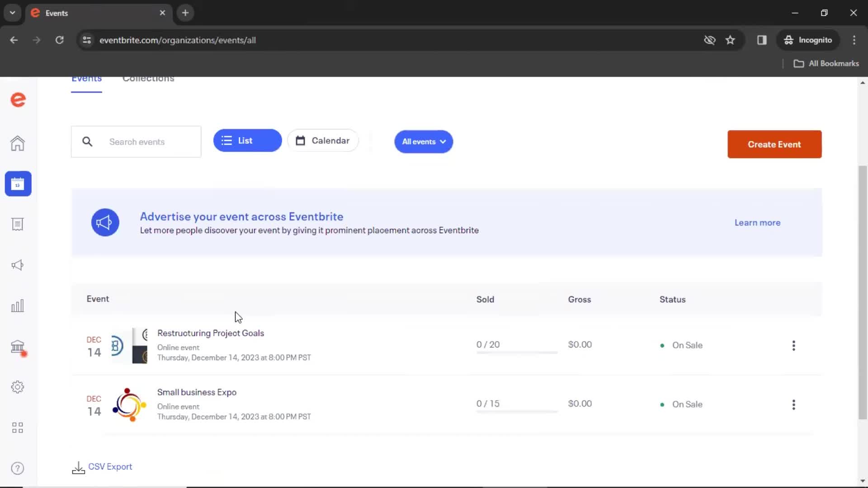
Task: Go back to the previous page
Action: [14, 40]
